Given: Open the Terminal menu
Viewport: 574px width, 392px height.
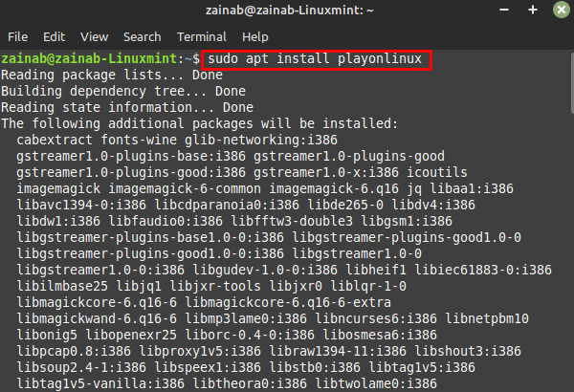Looking at the screenshot, I should click(x=202, y=37).
